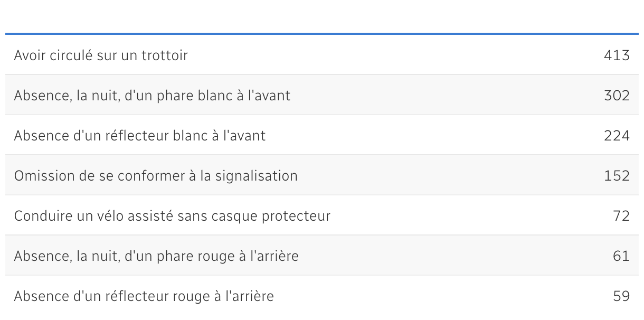Click the "Avoir circulé sur un trottoir" label
644x320 pixels.
[x=101, y=55]
